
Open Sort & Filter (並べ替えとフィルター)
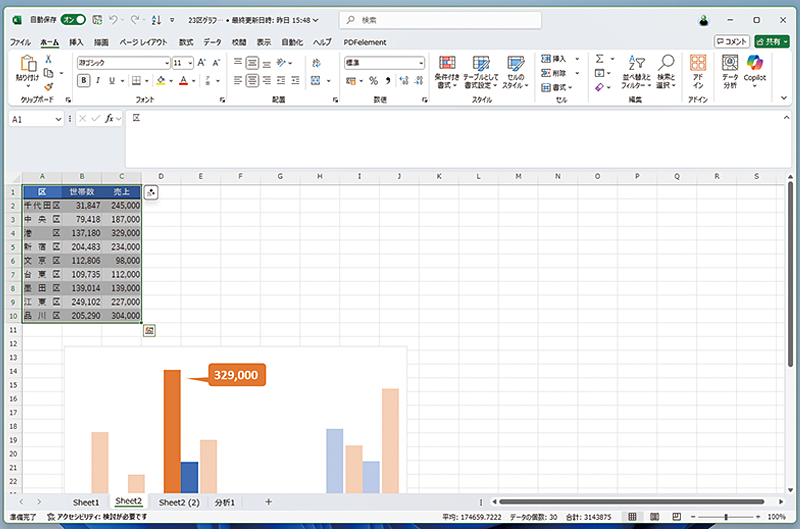[635, 72]
